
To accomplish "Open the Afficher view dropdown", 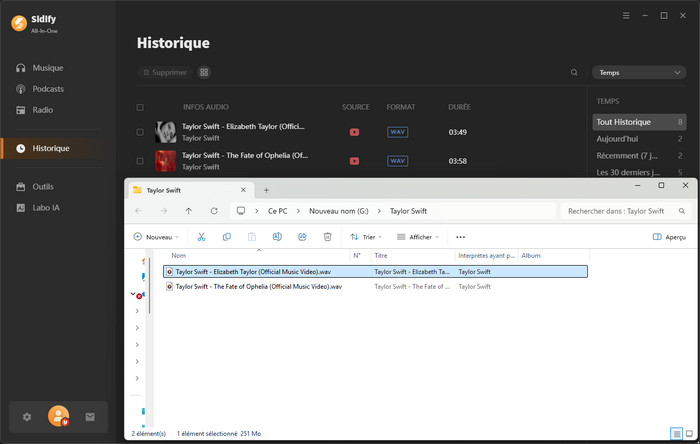I will click(418, 237).
